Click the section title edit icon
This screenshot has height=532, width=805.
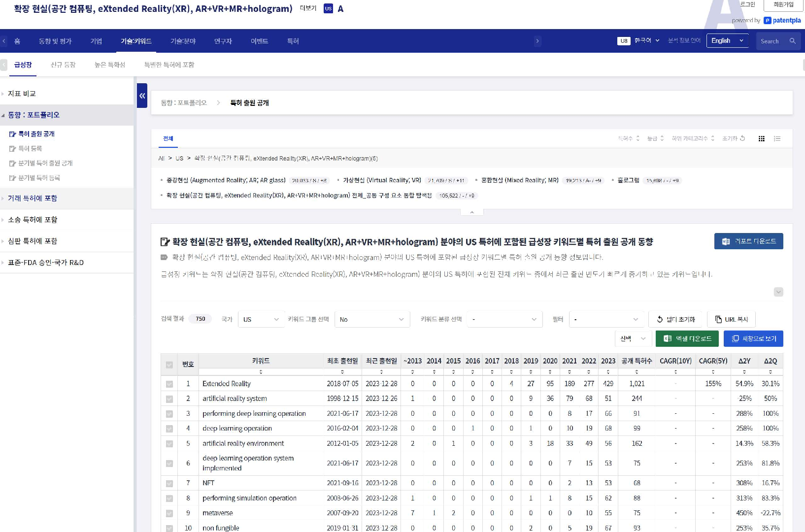(x=165, y=242)
